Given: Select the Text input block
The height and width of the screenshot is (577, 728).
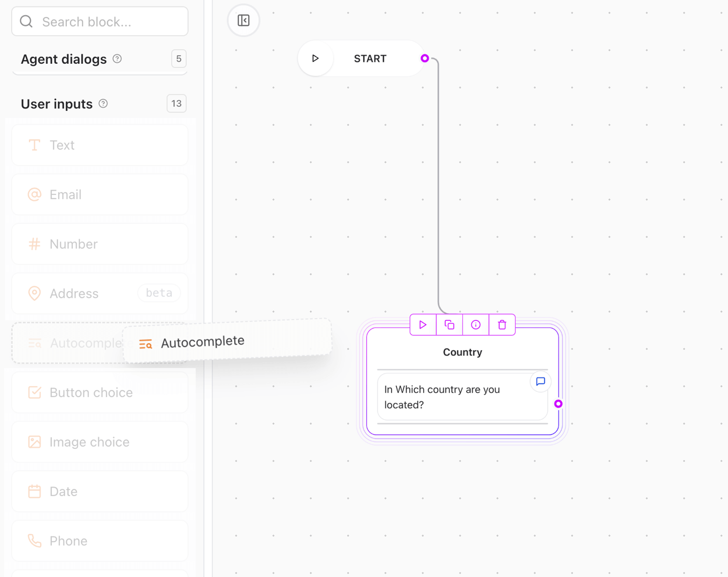Looking at the screenshot, I should pos(99,145).
